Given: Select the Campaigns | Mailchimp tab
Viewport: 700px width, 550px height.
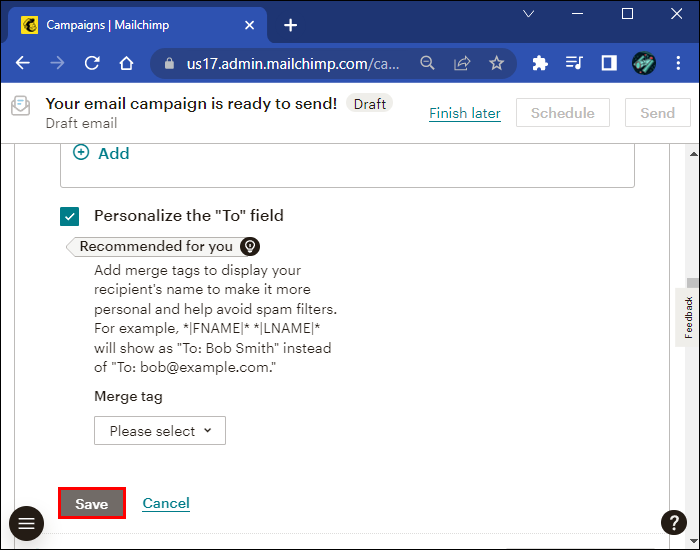Looking at the screenshot, I should [x=130, y=25].
